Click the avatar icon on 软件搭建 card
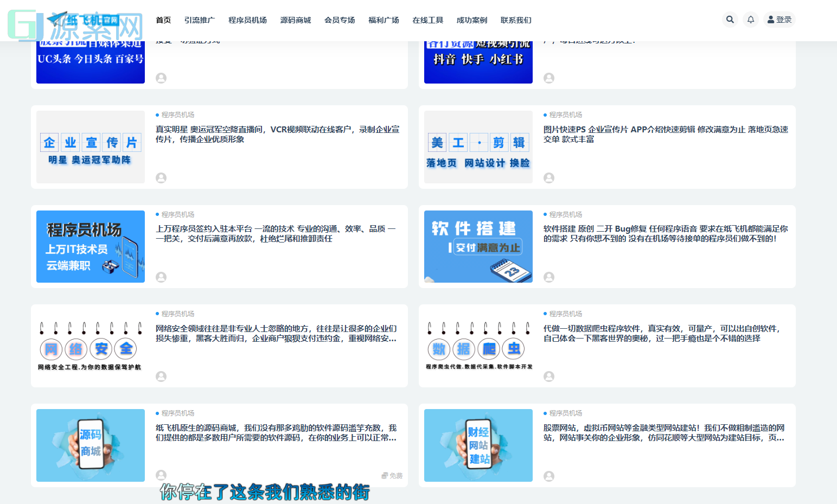This screenshot has width=837, height=504. (548, 277)
